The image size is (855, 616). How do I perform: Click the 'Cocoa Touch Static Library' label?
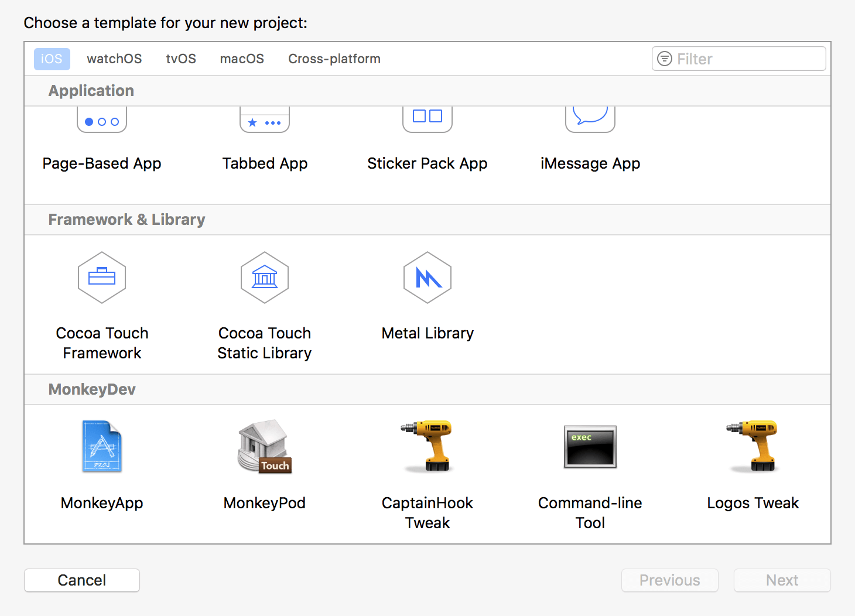coord(265,343)
